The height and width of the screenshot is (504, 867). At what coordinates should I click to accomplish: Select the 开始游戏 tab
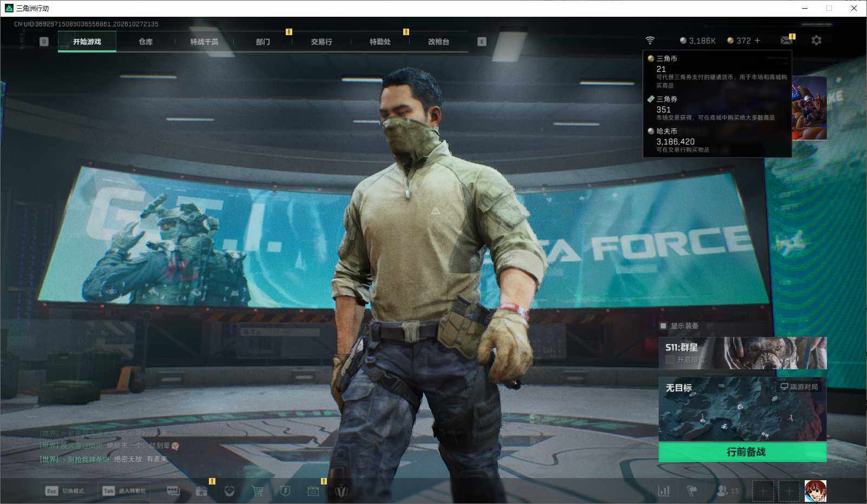(87, 42)
